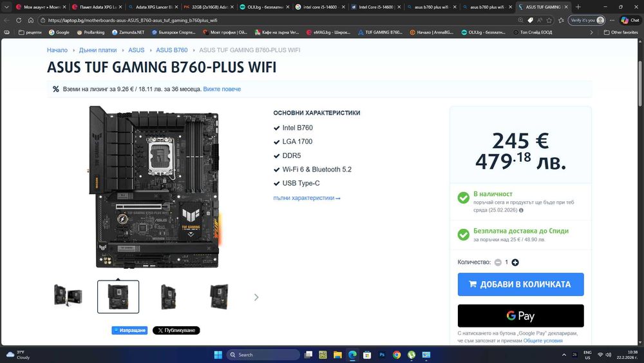Open a new browser tab

pos(578,7)
